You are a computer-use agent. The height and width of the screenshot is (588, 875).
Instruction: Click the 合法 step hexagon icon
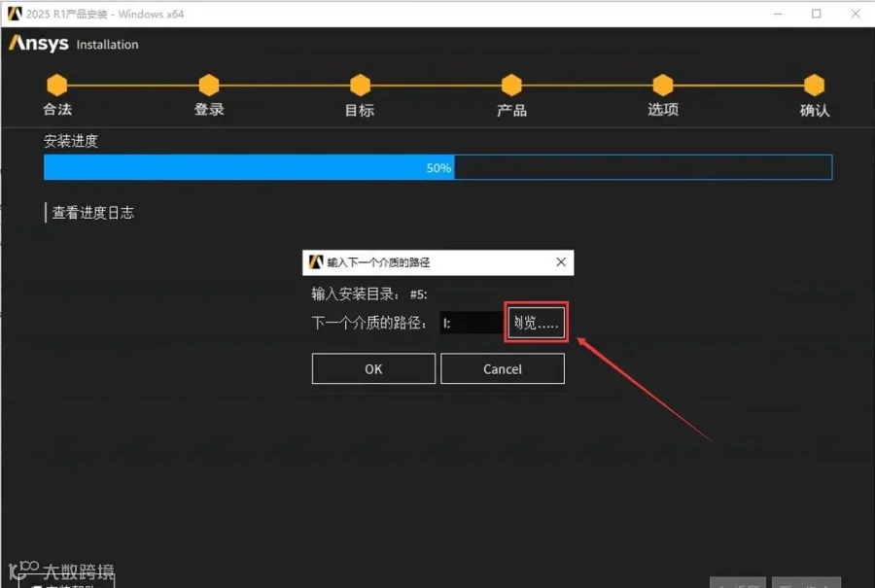pyautogui.click(x=57, y=85)
